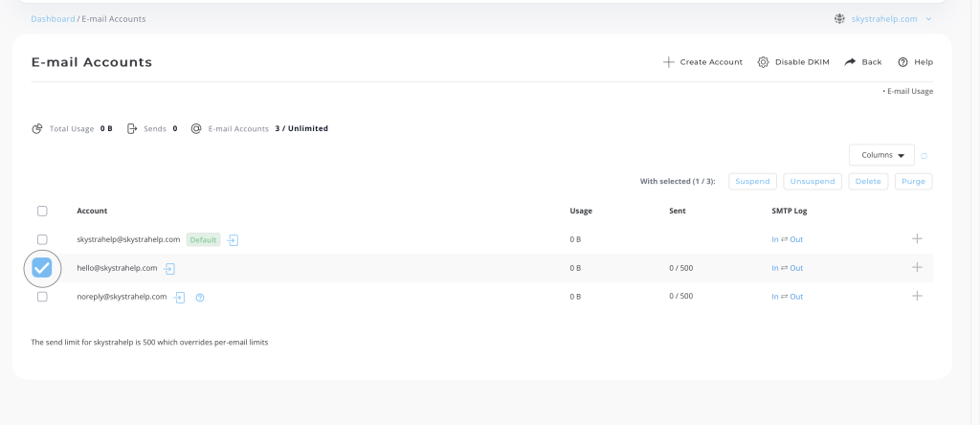Viewport: 980px width, 425px height.
Task: Click login icon beside hello@skystrahelp.com
Action: (169, 268)
